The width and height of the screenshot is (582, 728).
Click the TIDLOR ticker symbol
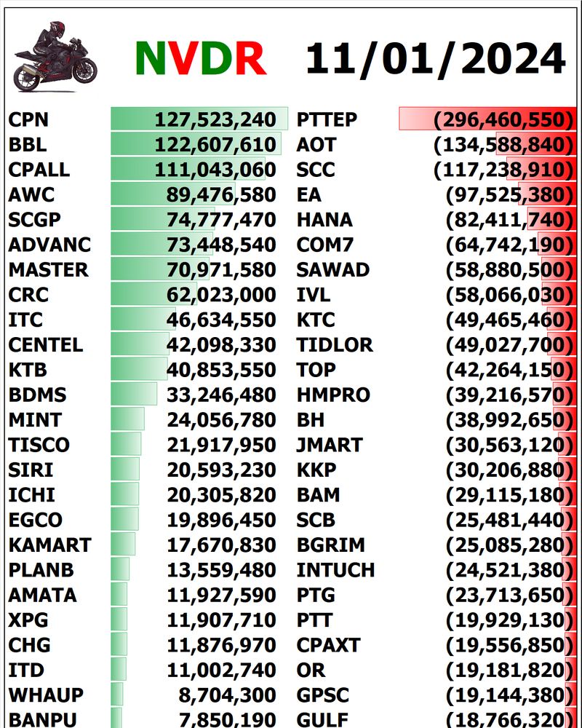click(x=335, y=344)
